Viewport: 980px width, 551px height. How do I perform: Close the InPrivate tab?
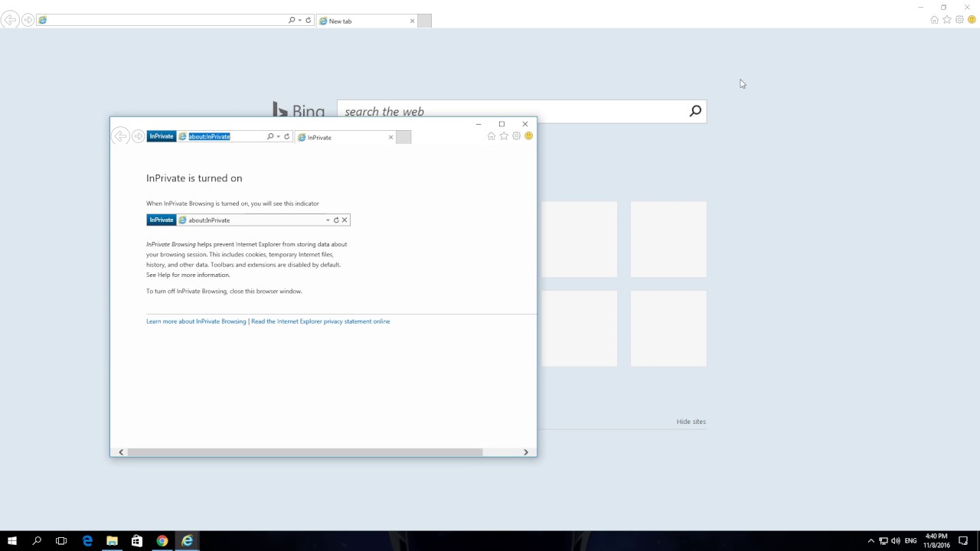pyautogui.click(x=390, y=137)
